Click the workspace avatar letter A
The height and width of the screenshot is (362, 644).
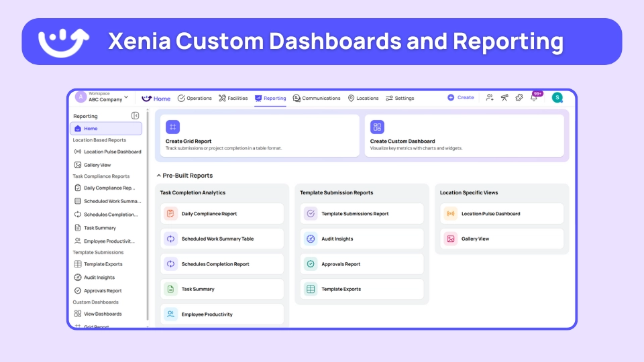80,97
